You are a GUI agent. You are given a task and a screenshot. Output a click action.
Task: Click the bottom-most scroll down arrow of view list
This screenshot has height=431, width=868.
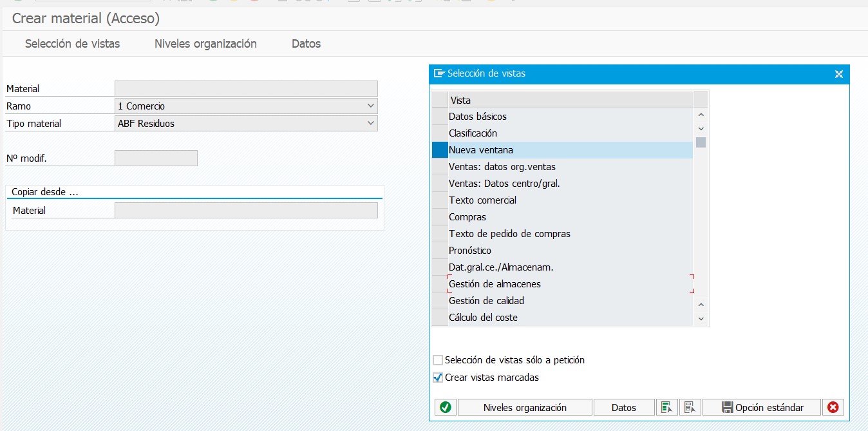(x=701, y=318)
